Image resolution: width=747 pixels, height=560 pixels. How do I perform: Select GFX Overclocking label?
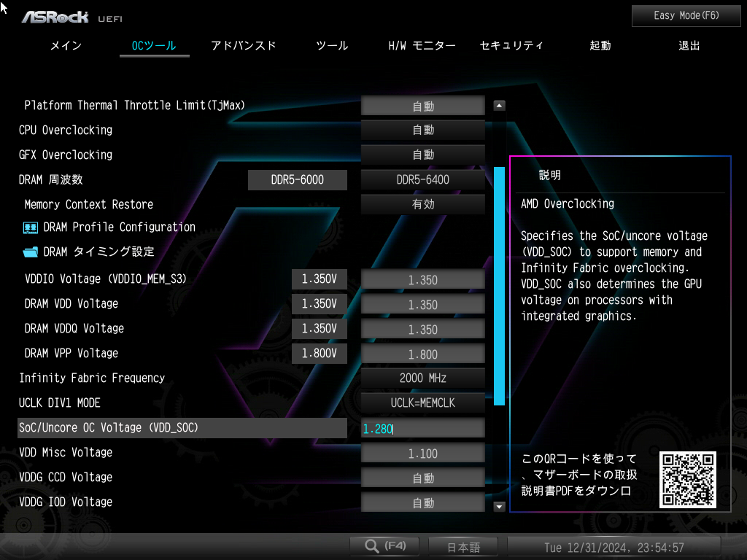[x=66, y=155]
